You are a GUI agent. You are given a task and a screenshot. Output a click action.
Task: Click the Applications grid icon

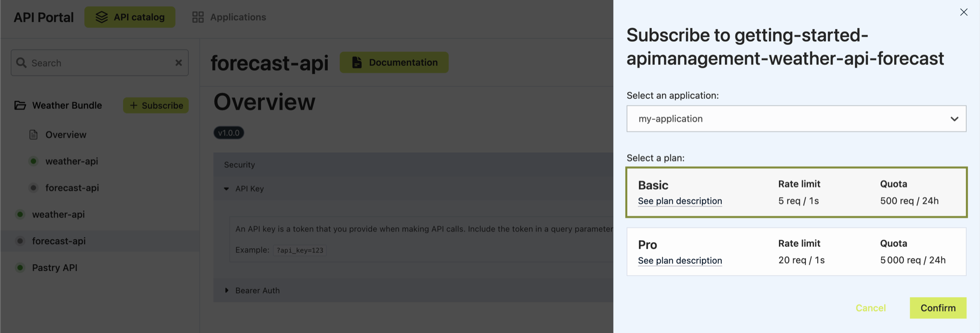pyautogui.click(x=198, y=17)
